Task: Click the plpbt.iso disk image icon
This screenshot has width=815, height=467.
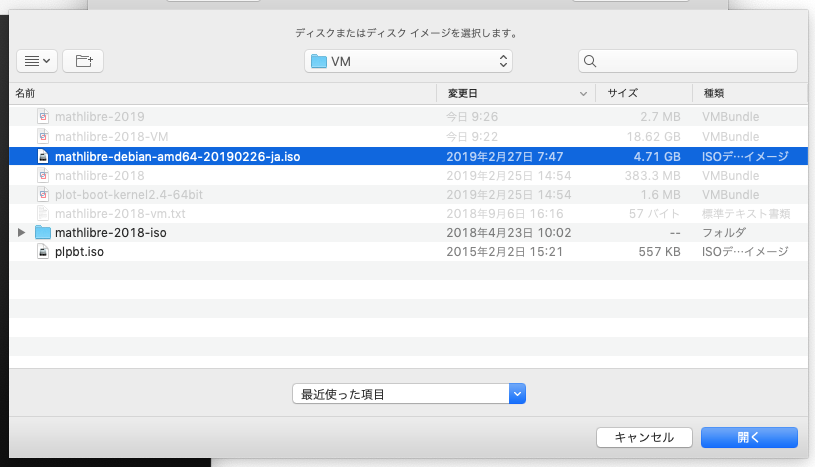Action: tap(42, 252)
